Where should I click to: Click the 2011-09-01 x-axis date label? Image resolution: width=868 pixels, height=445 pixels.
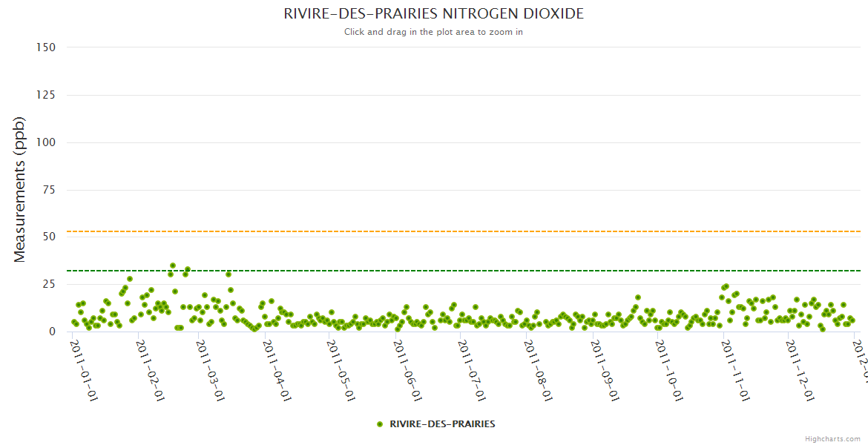(x=605, y=360)
